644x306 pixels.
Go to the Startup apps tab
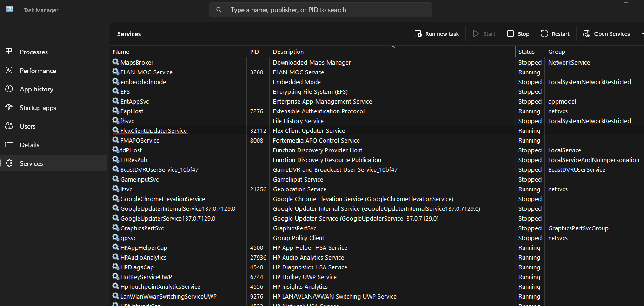[53, 108]
